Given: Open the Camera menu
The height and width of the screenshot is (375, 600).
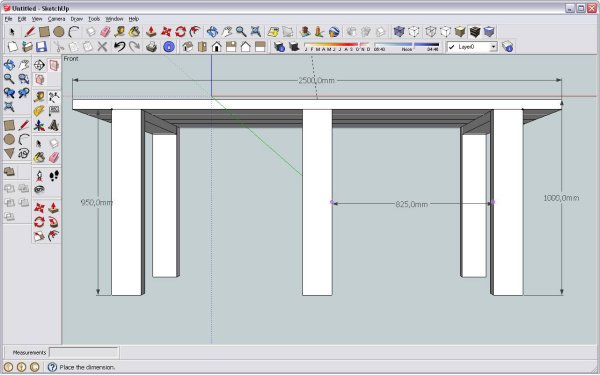Looking at the screenshot, I should [x=56, y=19].
